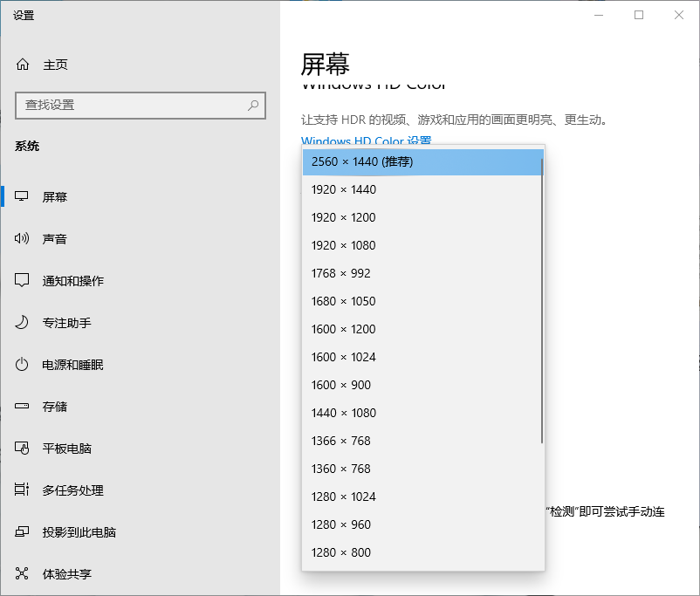The height and width of the screenshot is (596, 700).
Task: Click the 通知和操作 notification icon
Action: (22, 280)
